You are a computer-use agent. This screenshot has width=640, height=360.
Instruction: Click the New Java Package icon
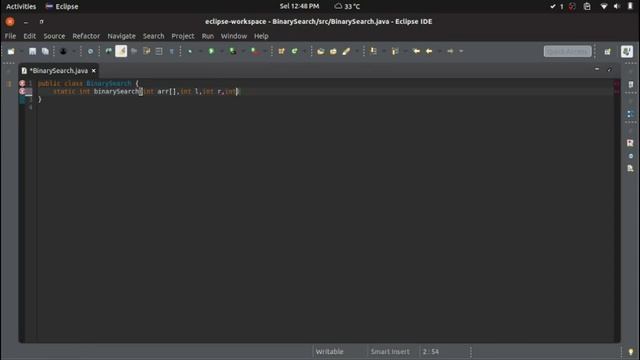281,51
